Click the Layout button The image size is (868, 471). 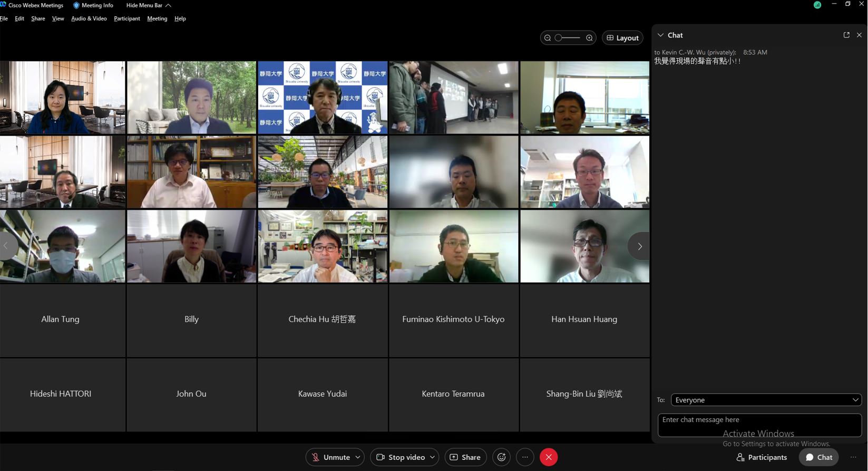622,38
